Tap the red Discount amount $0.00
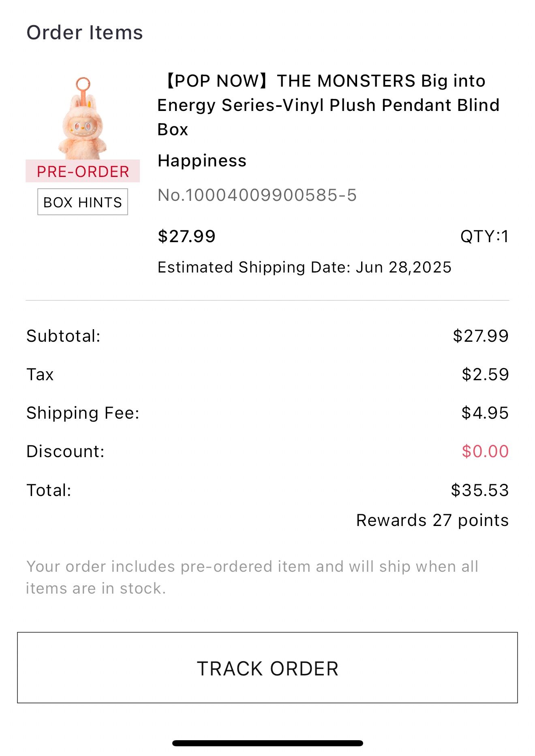Image resolution: width=535 pixels, height=756 pixels. coord(485,451)
